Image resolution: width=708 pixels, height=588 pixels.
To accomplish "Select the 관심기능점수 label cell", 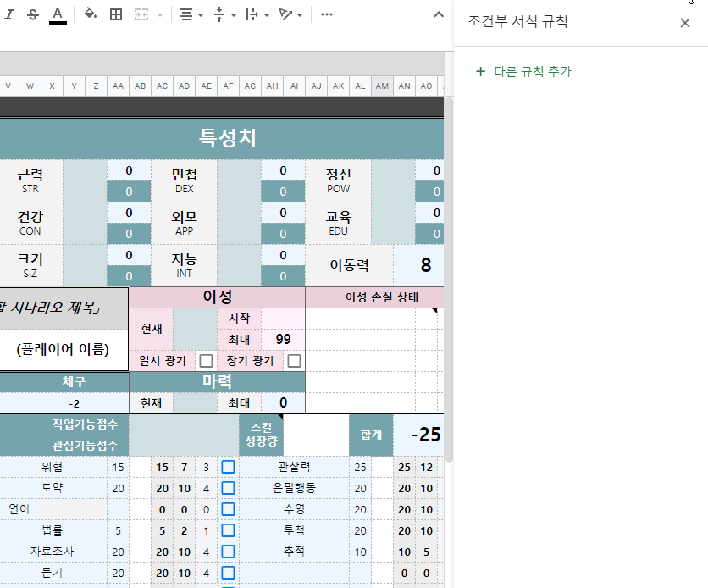I will tap(85, 446).
